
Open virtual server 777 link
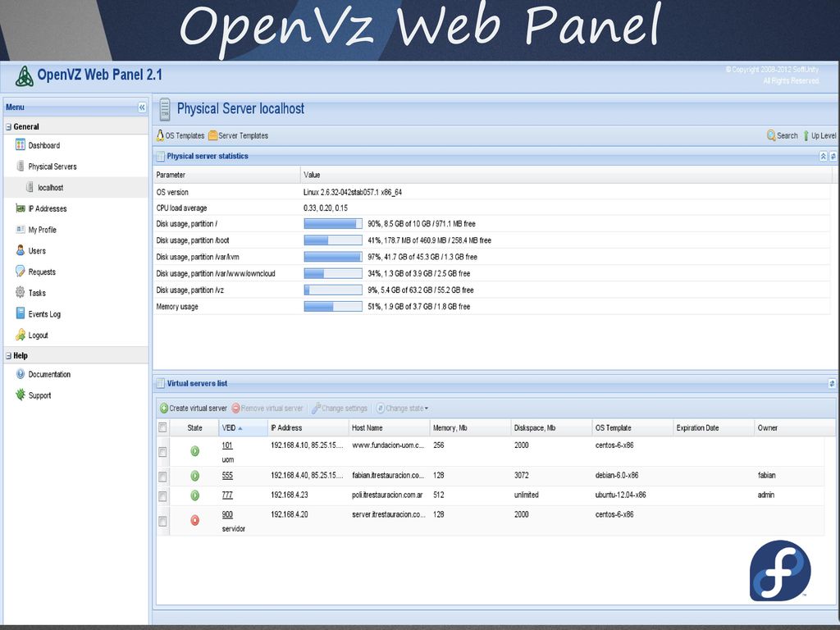coord(227,495)
